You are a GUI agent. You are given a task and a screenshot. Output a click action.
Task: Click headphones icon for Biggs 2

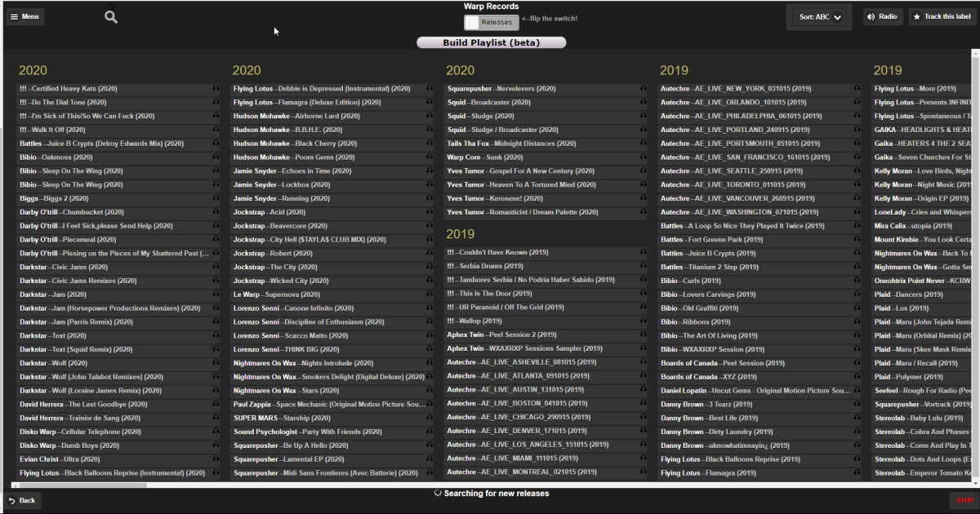(216, 198)
